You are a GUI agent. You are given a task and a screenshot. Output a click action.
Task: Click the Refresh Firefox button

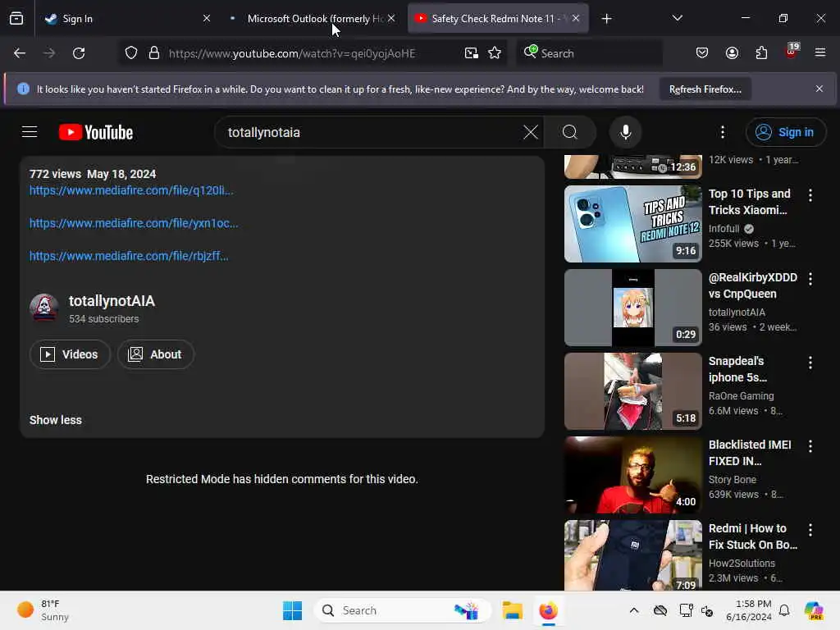pyautogui.click(x=705, y=89)
